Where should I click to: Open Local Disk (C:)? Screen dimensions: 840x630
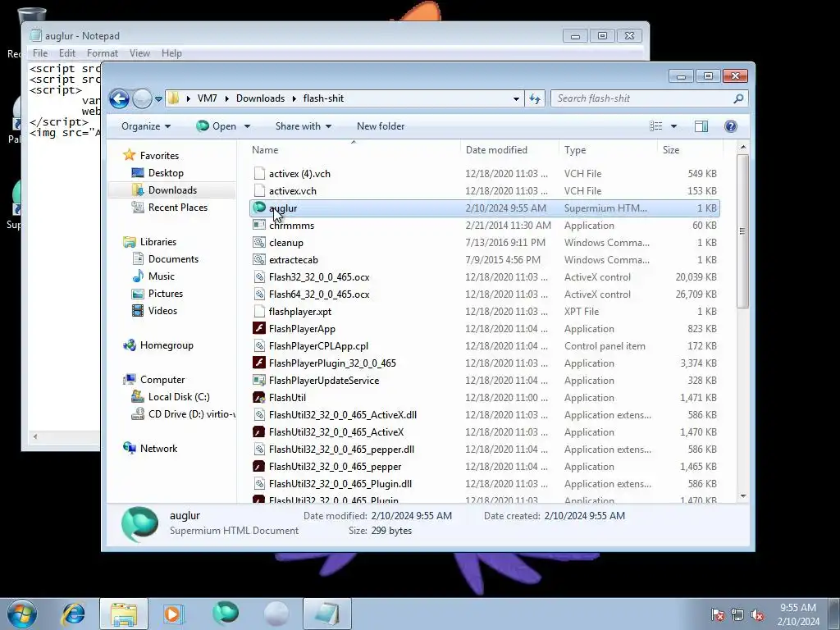tap(179, 397)
